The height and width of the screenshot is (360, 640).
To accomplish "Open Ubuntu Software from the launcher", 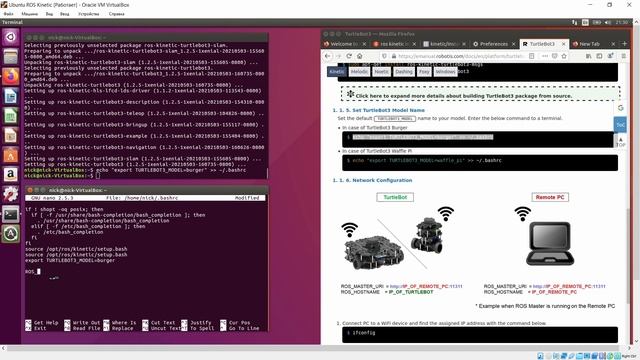I will click(x=11, y=155).
